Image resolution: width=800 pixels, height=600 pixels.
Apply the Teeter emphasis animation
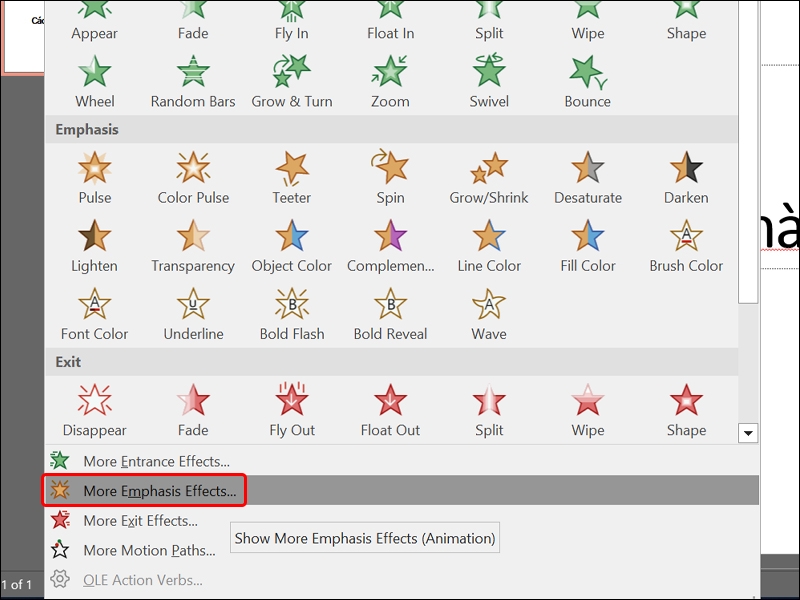point(291,178)
